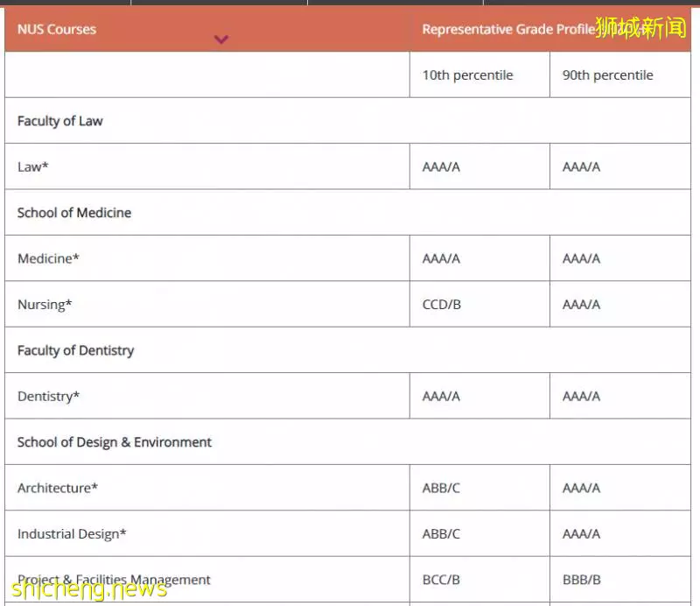Click the 10th percentile grade for Law
The width and height of the screenshot is (700, 606).
[x=441, y=166]
